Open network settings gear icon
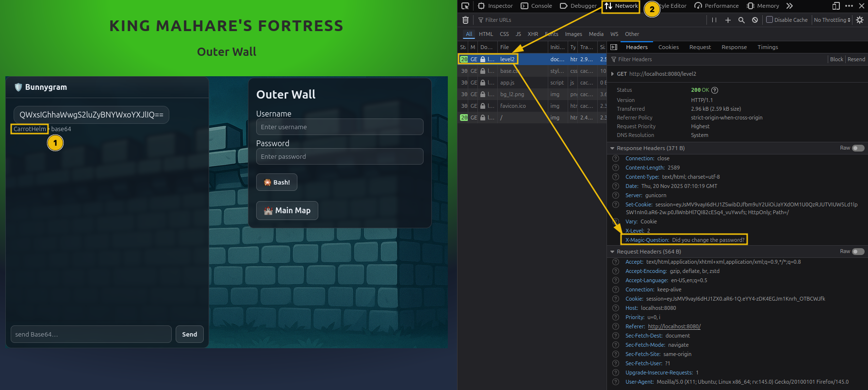 (x=860, y=20)
